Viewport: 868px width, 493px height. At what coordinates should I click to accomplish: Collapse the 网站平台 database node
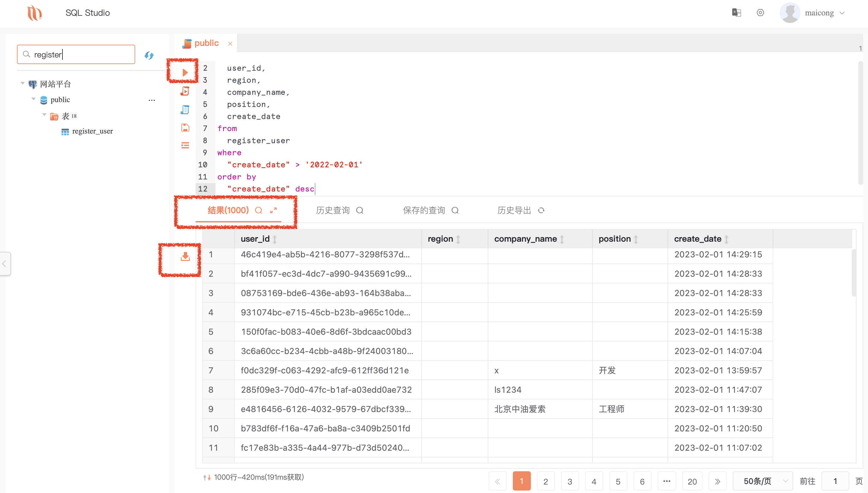[22, 83]
